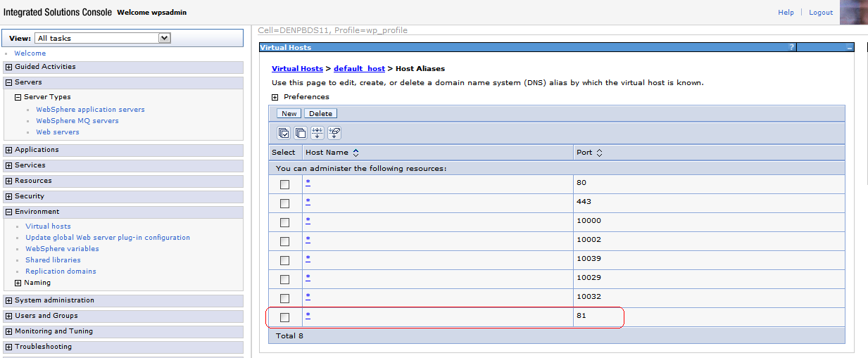Open the WebSphere variables link
Viewport: 868px width, 358px height.
tap(62, 249)
